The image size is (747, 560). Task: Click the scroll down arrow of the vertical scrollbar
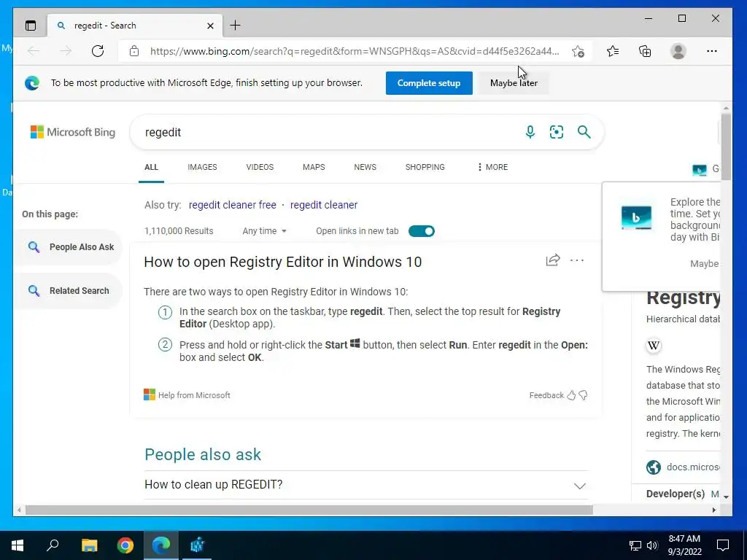point(726,497)
